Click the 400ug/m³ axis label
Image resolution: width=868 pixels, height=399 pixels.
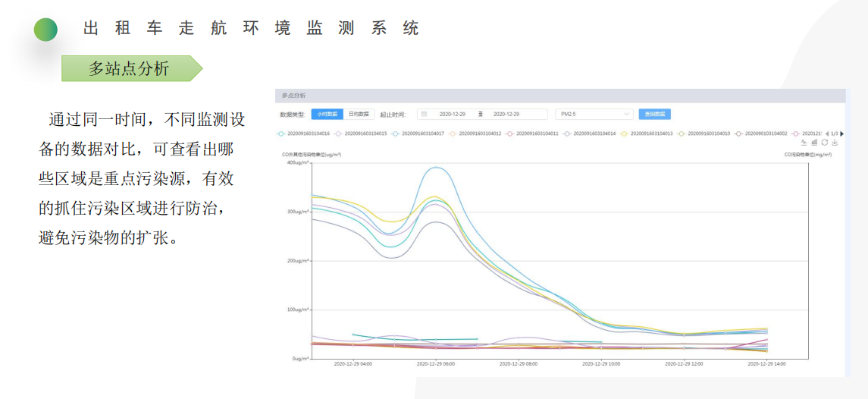(298, 163)
